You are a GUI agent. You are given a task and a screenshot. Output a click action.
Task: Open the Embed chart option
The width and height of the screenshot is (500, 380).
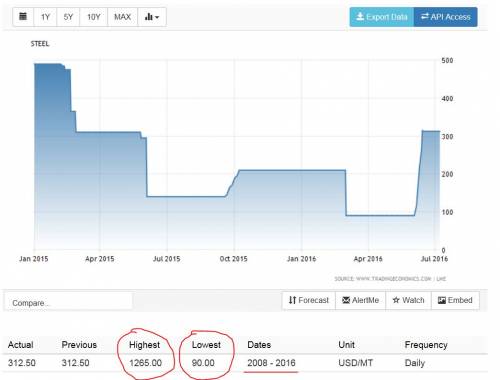point(455,300)
